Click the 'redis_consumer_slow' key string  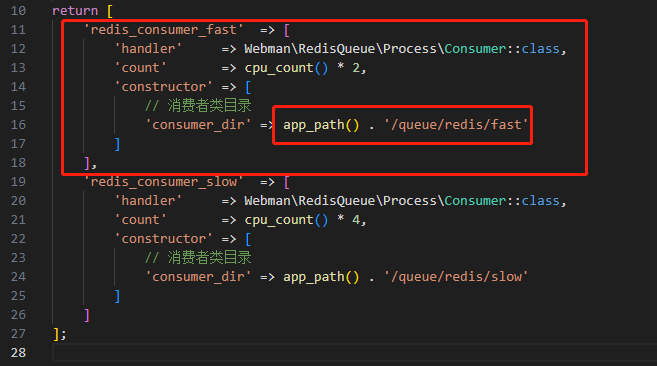pos(163,182)
